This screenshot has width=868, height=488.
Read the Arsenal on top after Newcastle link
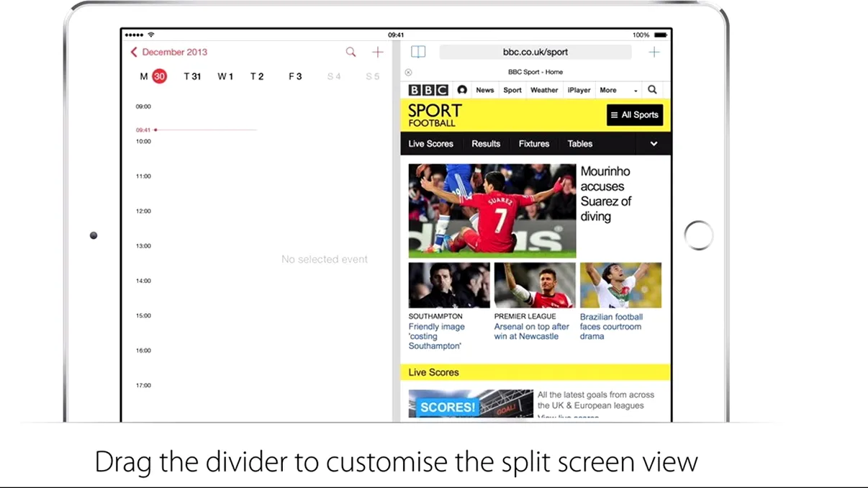(x=531, y=331)
